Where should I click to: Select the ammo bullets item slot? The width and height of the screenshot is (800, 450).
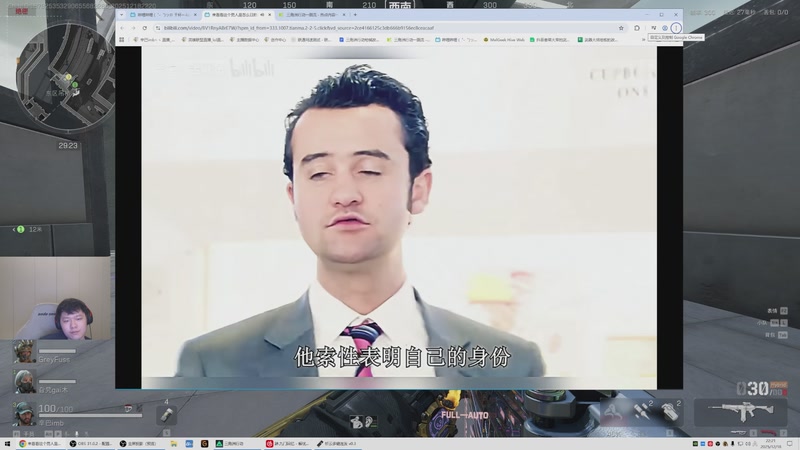(643, 411)
